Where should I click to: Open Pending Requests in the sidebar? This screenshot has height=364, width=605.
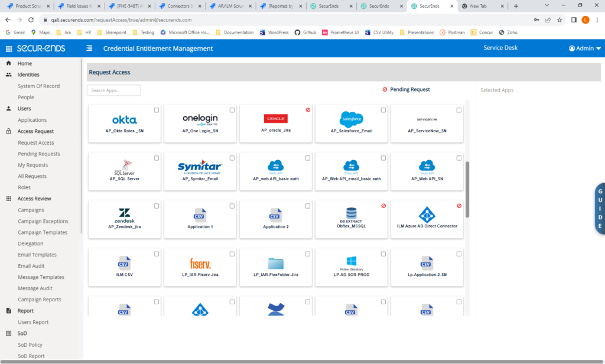pyautogui.click(x=38, y=154)
